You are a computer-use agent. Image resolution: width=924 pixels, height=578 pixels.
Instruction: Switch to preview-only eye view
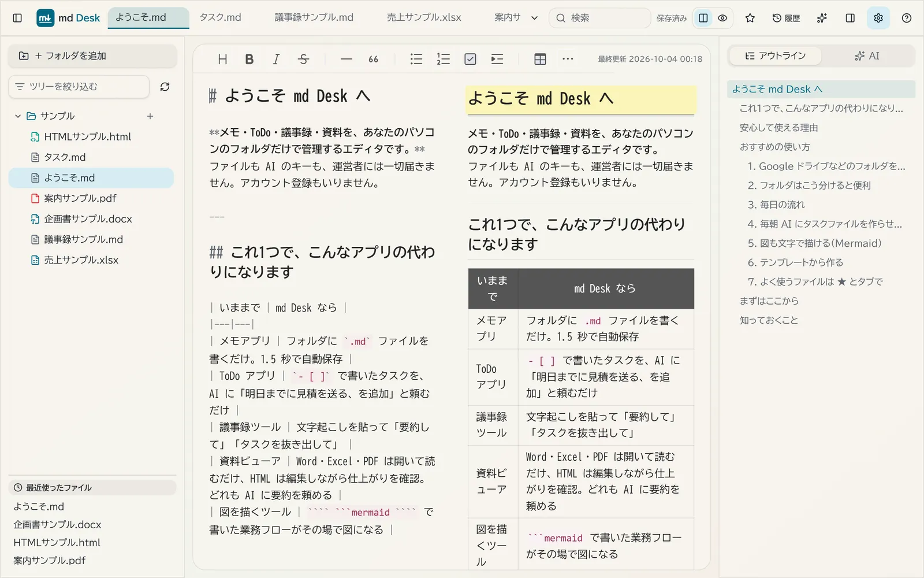point(722,18)
